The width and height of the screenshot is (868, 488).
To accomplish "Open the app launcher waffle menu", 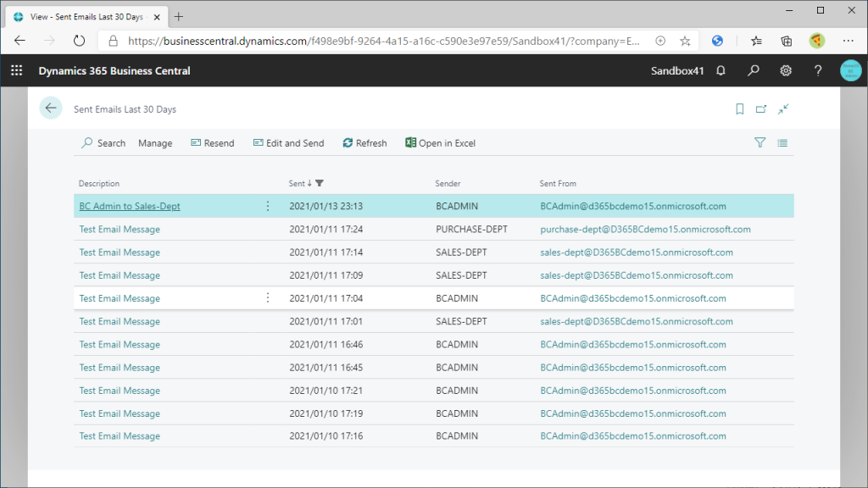I will click(17, 70).
